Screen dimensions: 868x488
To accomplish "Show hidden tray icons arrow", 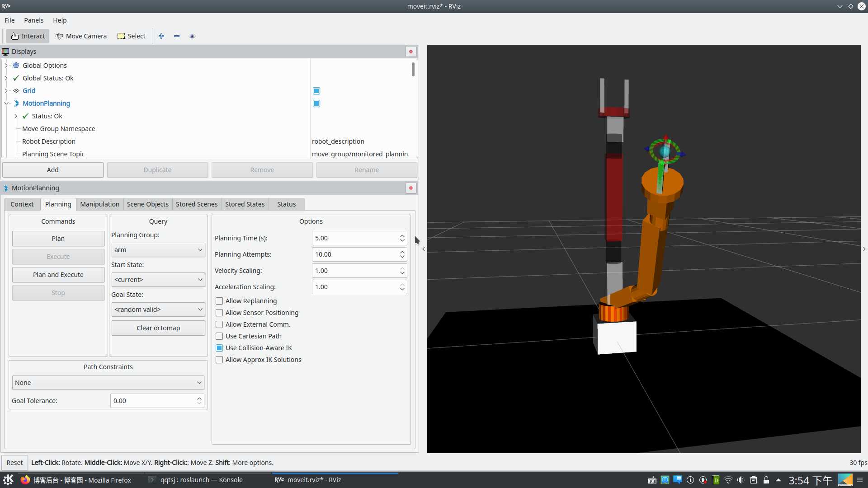I will click(778, 480).
